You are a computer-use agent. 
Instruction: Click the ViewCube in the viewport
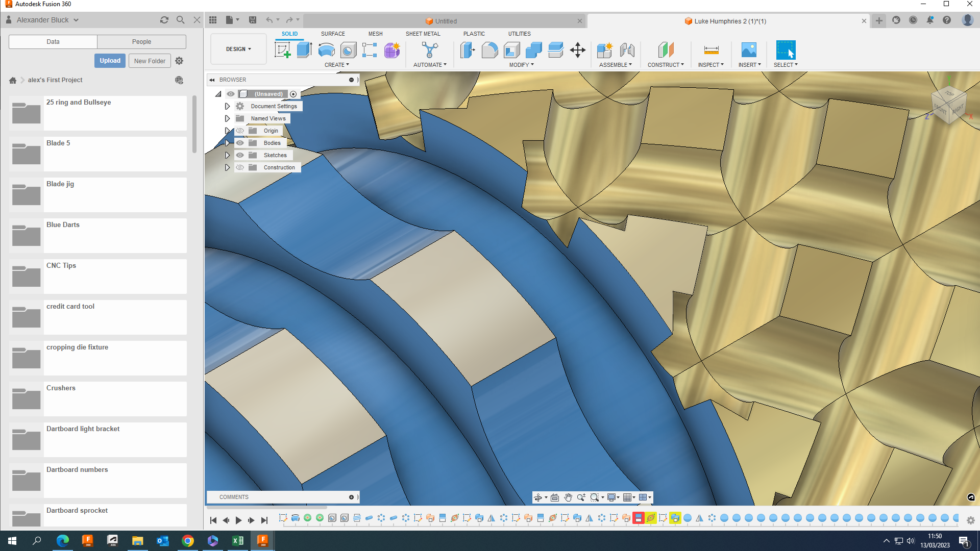949,105
